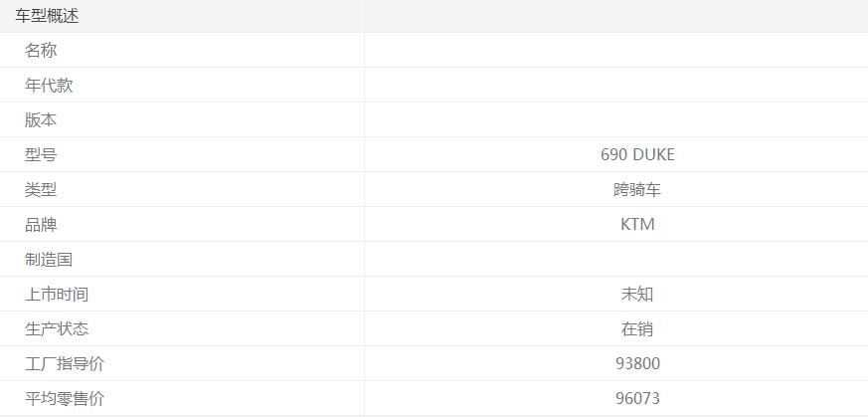Click the 型号 row label
Screen dimensions: 868x417
[41, 155]
